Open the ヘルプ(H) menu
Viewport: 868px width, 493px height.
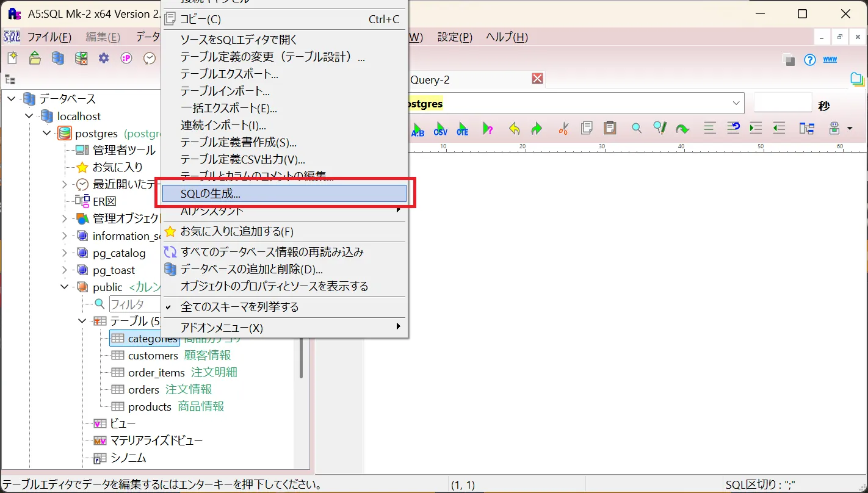click(507, 37)
